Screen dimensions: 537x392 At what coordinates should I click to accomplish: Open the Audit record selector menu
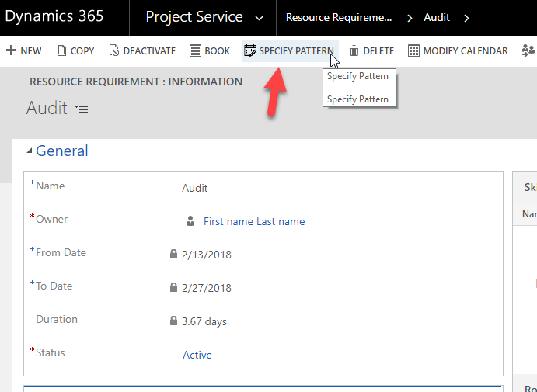point(82,109)
